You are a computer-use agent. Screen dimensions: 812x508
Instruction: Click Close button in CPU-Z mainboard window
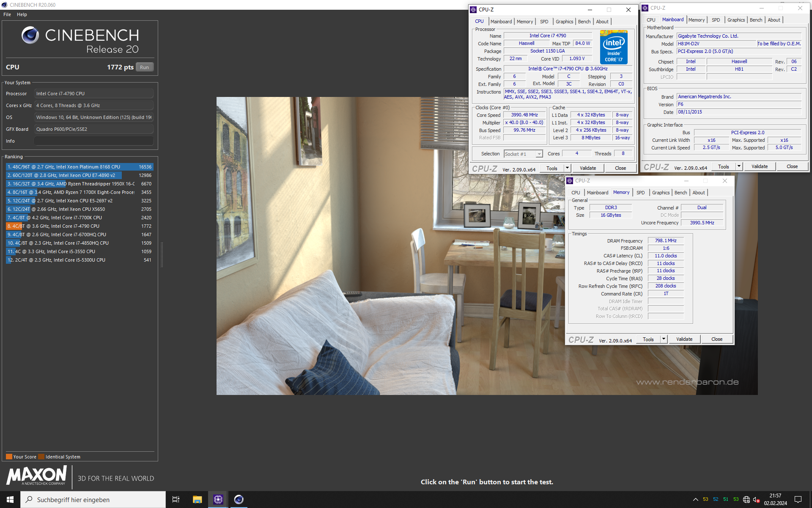click(x=792, y=166)
